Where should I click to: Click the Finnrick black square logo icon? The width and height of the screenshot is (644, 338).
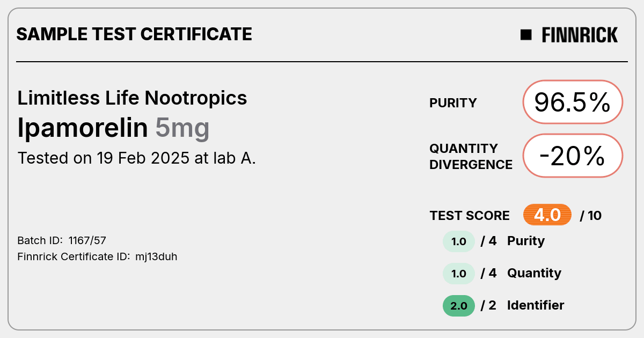[526, 35]
